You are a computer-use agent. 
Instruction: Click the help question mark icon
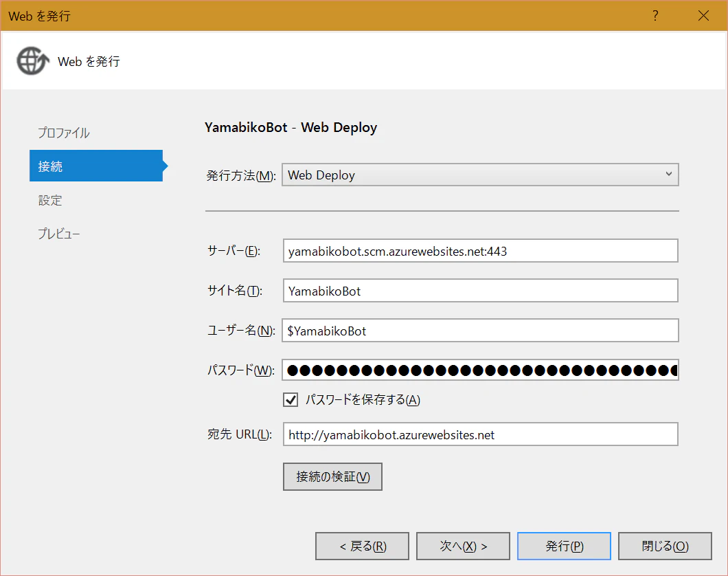click(655, 16)
